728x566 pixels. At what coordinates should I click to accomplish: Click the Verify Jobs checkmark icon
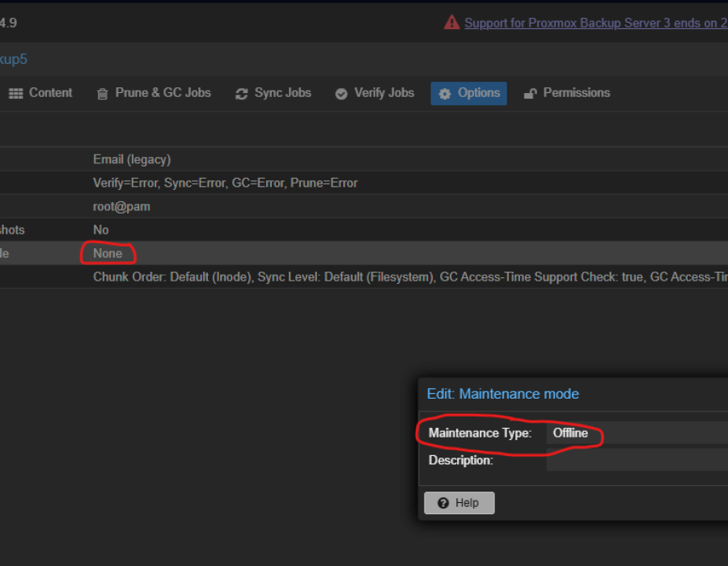point(341,94)
